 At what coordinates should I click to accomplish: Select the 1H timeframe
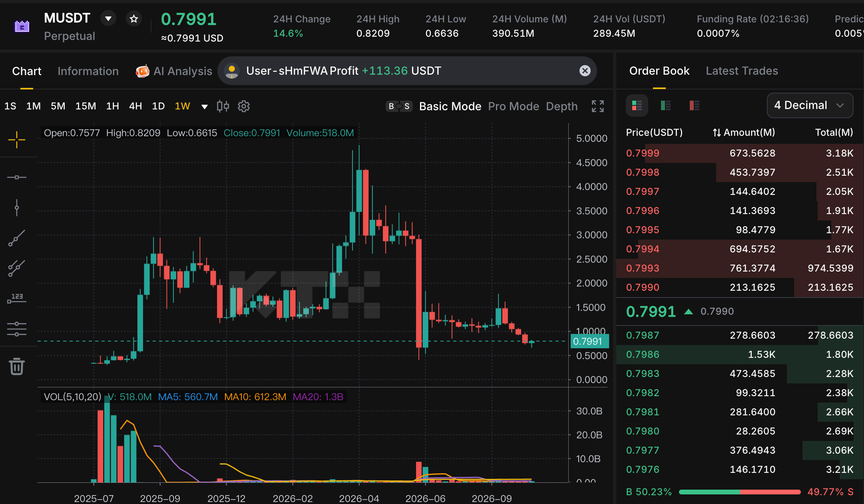[x=113, y=106]
